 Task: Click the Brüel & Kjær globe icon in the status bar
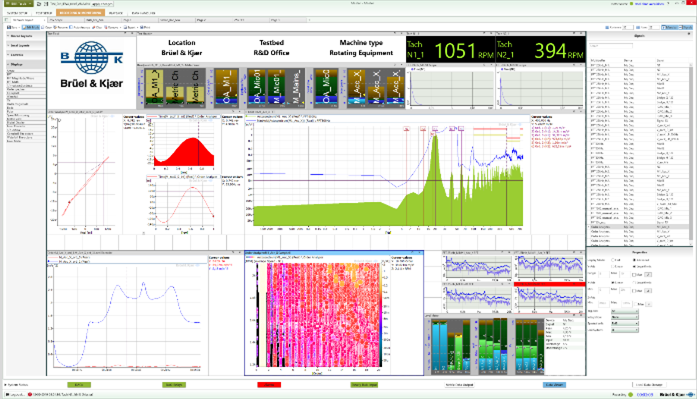coord(690,395)
